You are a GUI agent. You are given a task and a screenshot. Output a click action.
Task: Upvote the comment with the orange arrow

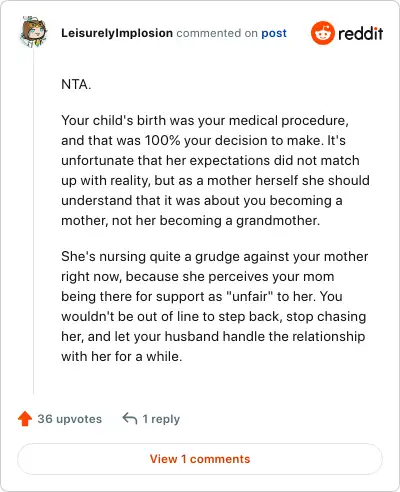coord(25,419)
